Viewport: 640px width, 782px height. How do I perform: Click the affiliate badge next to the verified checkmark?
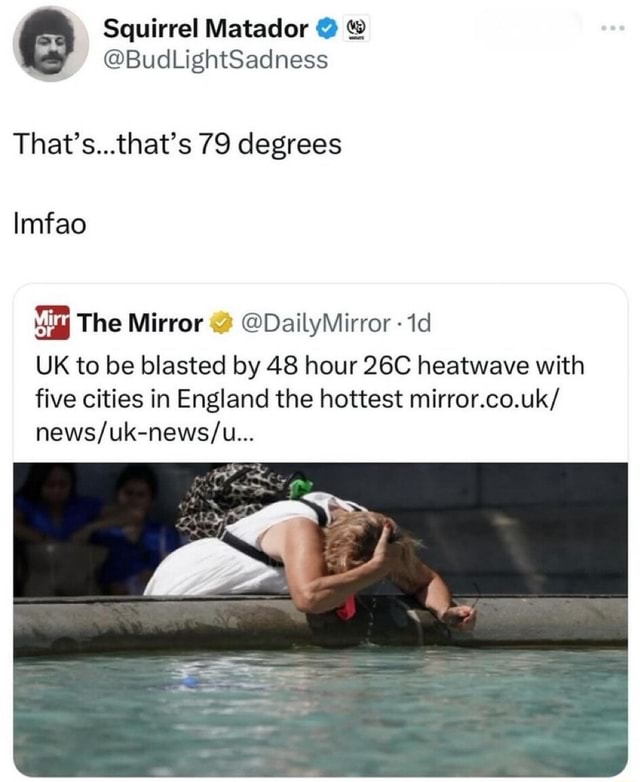pos(353,30)
